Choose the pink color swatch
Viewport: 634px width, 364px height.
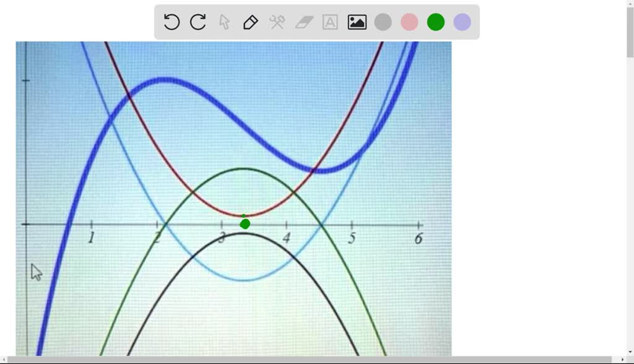(x=409, y=22)
